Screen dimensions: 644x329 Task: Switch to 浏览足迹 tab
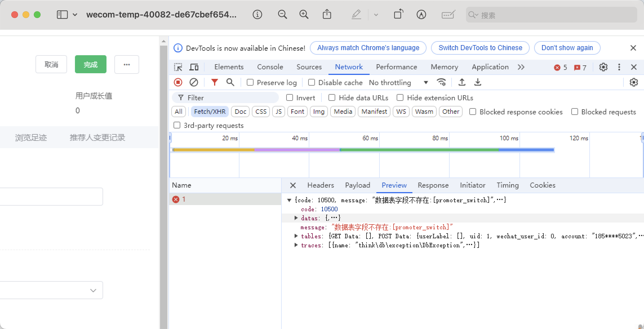(31, 138)
